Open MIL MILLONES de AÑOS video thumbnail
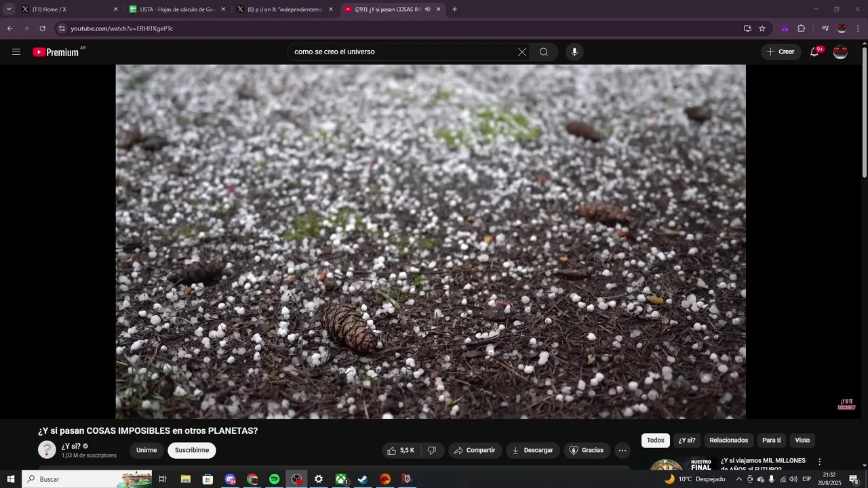 (x=679, y=465)
